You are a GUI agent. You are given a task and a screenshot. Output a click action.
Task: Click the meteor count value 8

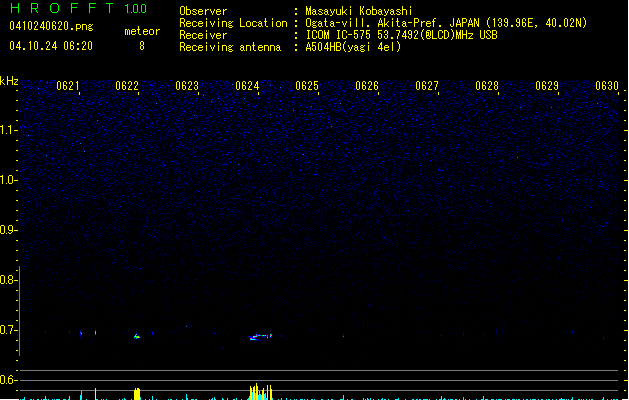pos(142,46)
